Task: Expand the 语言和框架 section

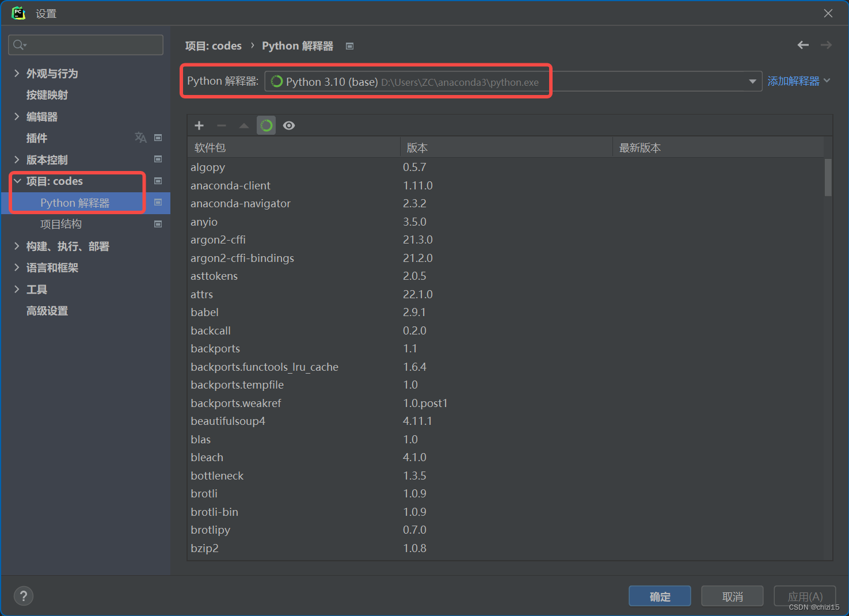Action: pyautogui.click(x=17, y=267)
